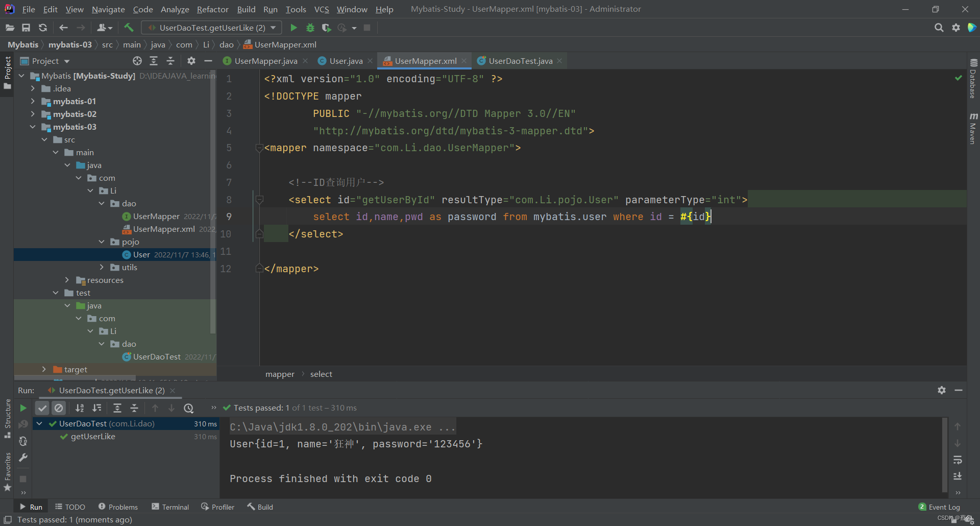Image resolution: width=980 pixels, height=526 pixels.
Task: Open the Terminal tool window
Action: coord(170,507)
